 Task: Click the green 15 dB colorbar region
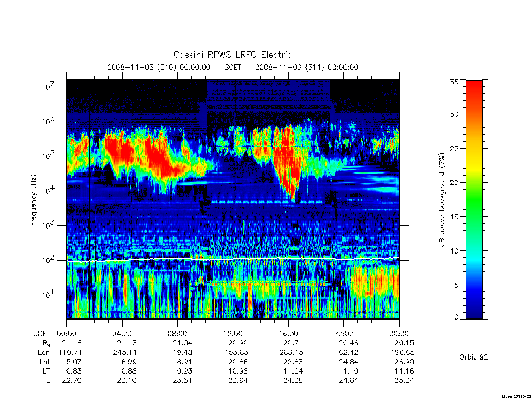point(474,216)
